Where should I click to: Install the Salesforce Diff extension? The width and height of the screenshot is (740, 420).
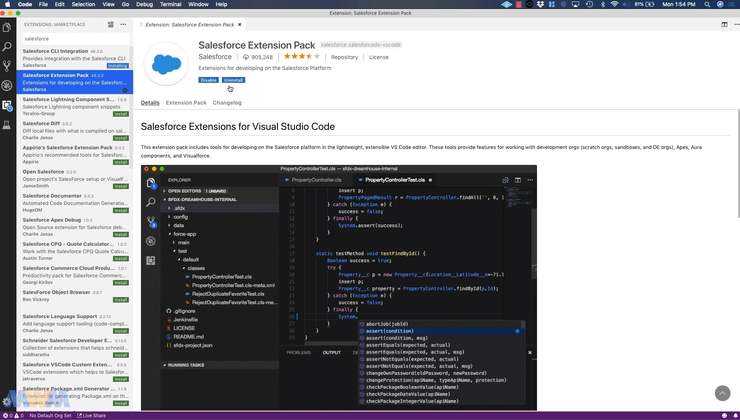point(120,138)
